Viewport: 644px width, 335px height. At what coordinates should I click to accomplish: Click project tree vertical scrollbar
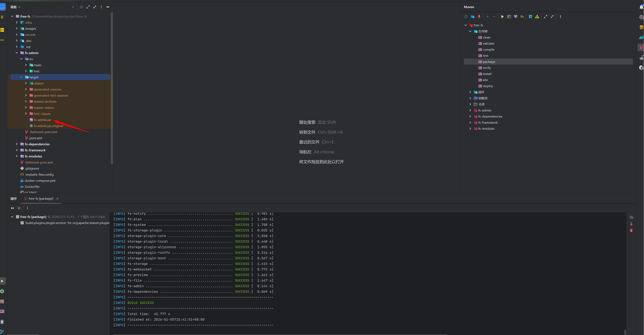[x=112, y=88]
